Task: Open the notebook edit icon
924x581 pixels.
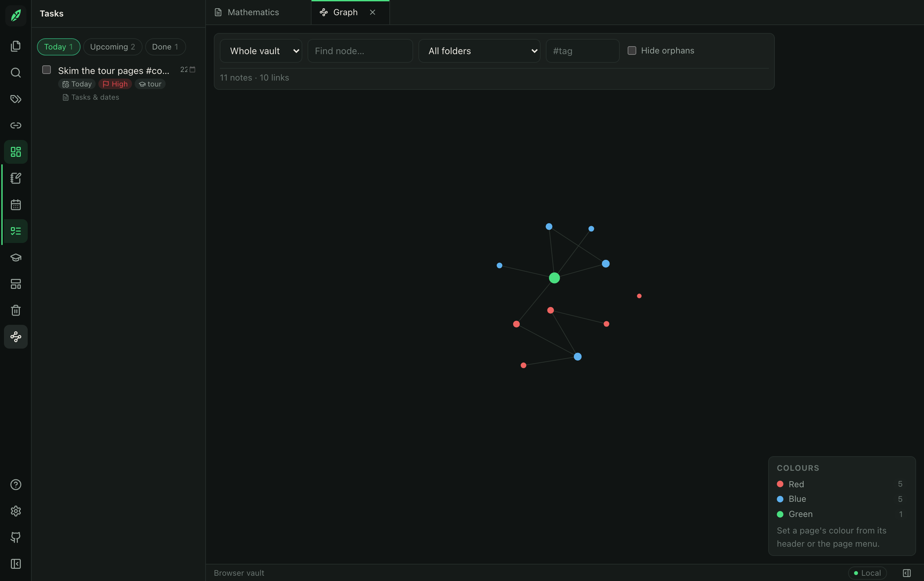Action: (16, 178)
